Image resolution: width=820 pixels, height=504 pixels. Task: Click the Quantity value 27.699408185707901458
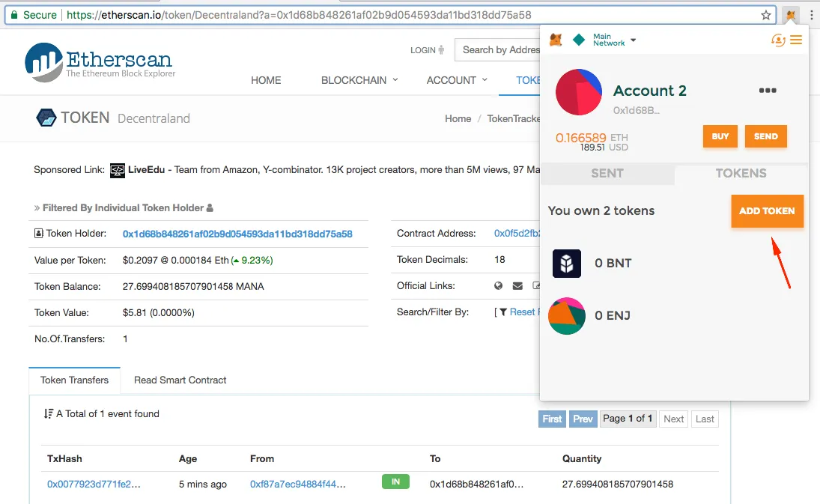click(618, 485)
